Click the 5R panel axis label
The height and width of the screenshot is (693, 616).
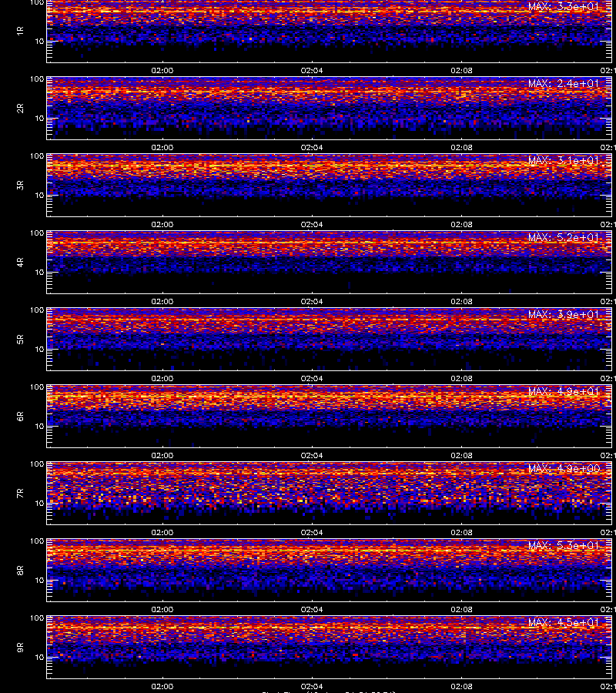pos(20,339)
